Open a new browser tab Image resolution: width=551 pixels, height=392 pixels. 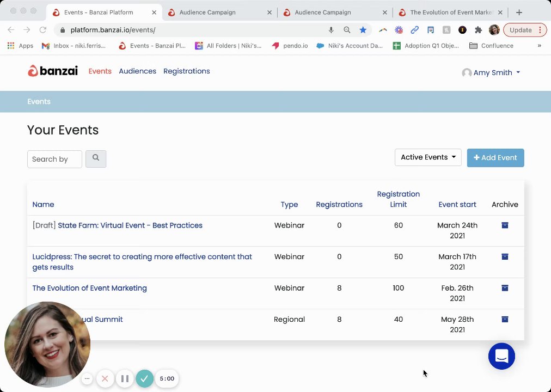(x=519, y=13)
